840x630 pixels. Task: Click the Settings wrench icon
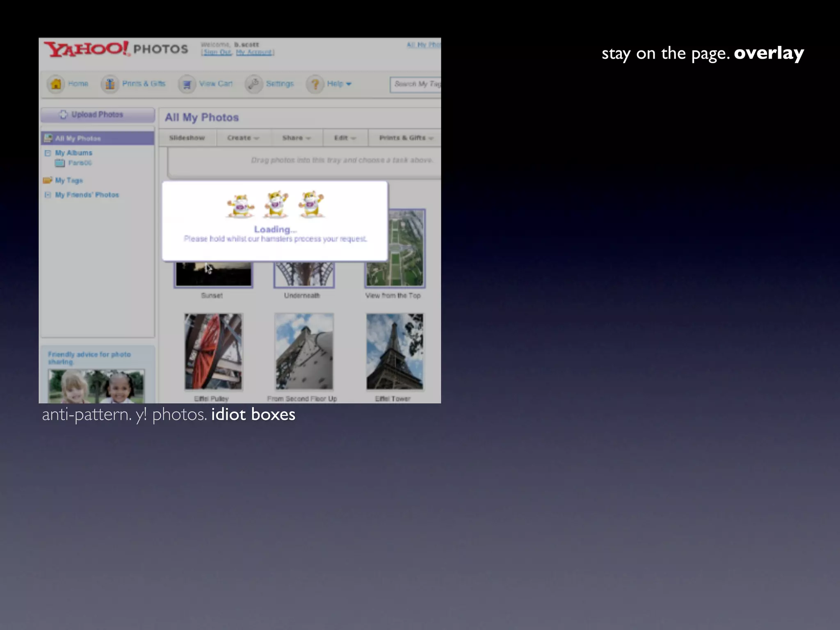(254, 84)
